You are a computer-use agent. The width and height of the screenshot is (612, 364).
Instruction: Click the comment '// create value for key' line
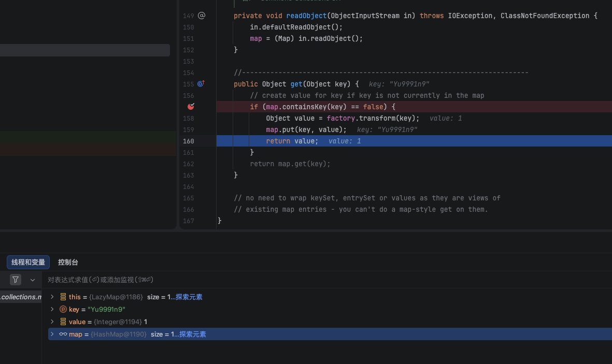pos(367,96)
